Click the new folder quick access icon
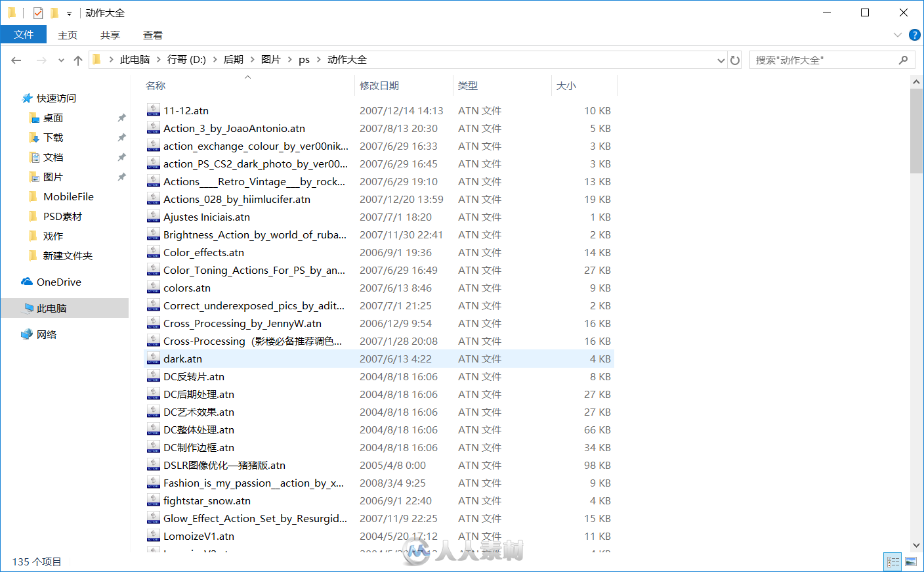Screen dimensions: 924x572 click(x=54, y=12)
